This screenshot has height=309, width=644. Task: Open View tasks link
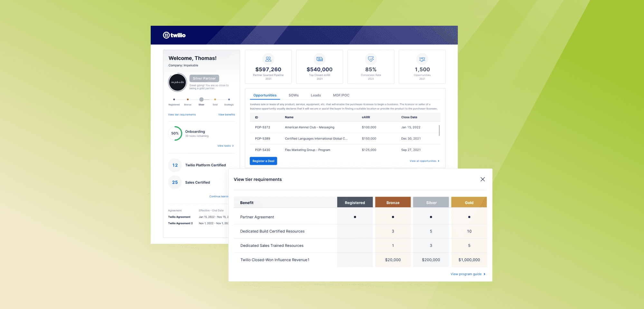224,146
